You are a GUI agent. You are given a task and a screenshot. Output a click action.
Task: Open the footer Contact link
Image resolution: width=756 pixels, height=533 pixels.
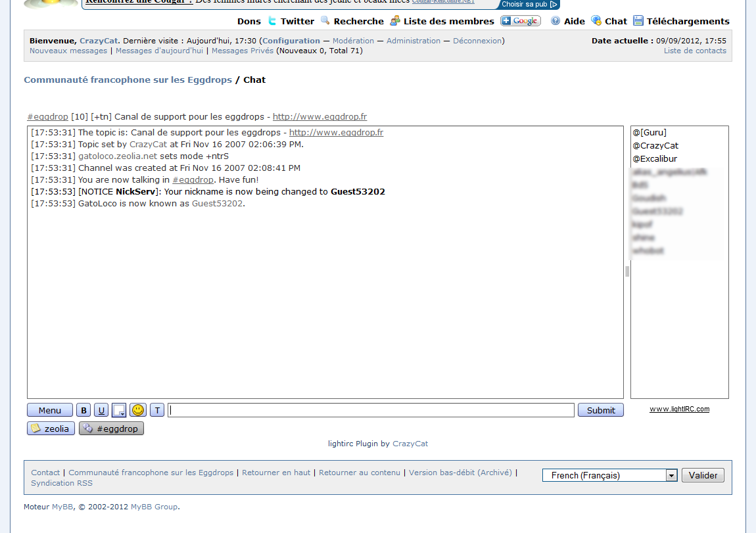(45, 473)
